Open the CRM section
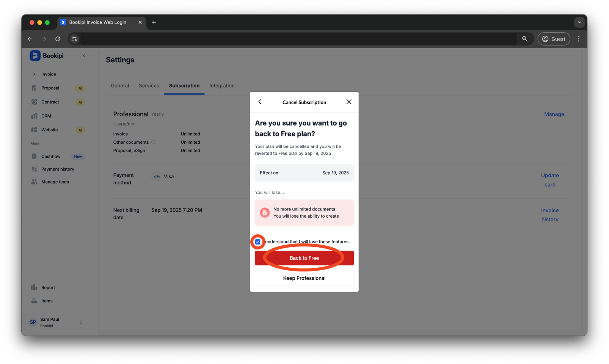 click(35, 116)
